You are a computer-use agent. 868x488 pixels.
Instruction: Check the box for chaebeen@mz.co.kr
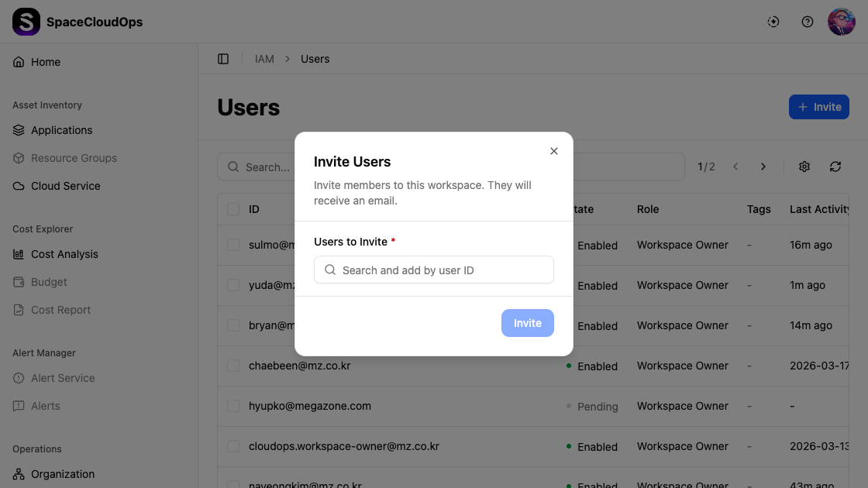[233, 366]
